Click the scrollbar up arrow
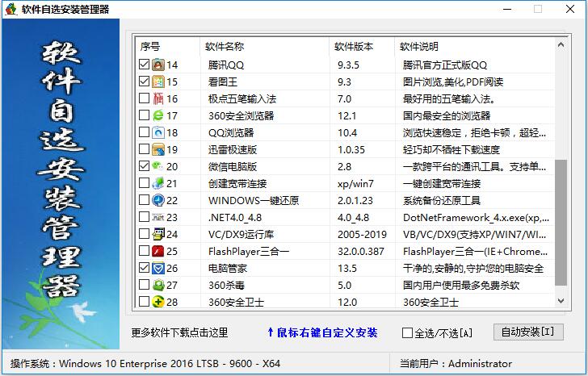The height and width of the screenshot is (376, 588). click(561, 45)
